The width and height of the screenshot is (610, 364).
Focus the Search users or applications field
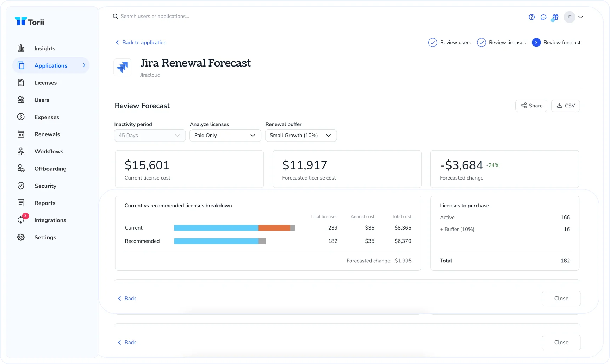point(155,16)
